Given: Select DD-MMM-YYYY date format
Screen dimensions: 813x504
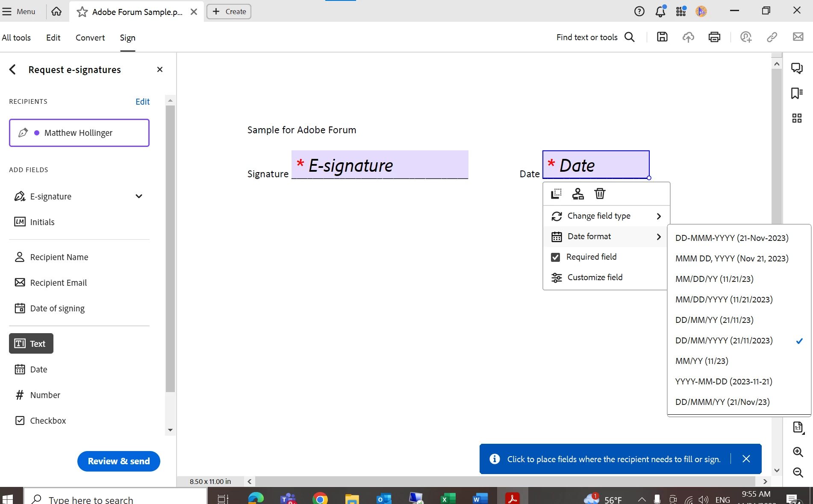Looking at the screenshot, I should [739, 238].
